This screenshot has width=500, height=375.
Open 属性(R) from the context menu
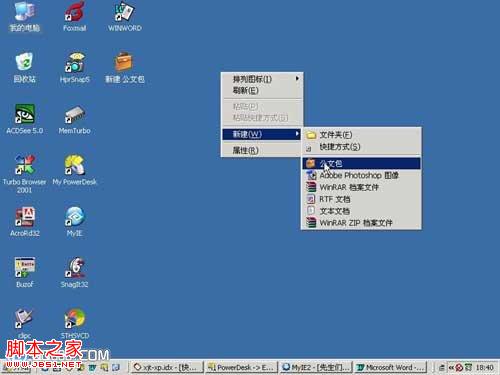262,150
